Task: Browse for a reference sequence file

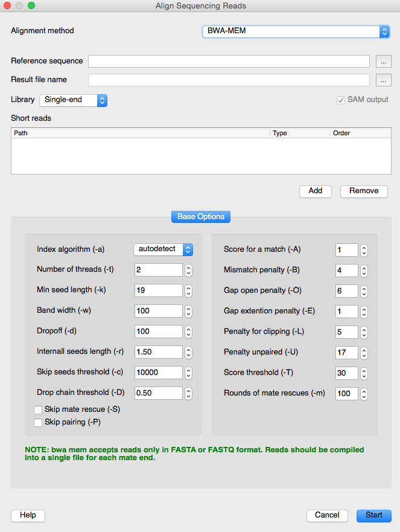Action: tap(383, 62)
